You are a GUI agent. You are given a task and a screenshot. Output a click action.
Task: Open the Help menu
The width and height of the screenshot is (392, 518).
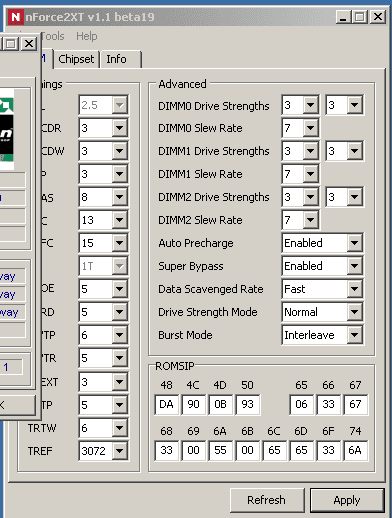click(x=87, y=36)
